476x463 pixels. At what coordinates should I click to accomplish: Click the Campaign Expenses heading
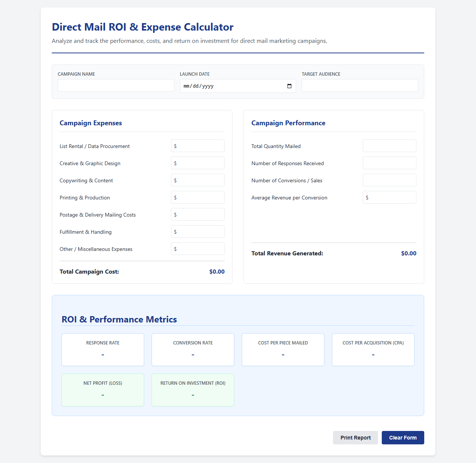pos(91,123)
